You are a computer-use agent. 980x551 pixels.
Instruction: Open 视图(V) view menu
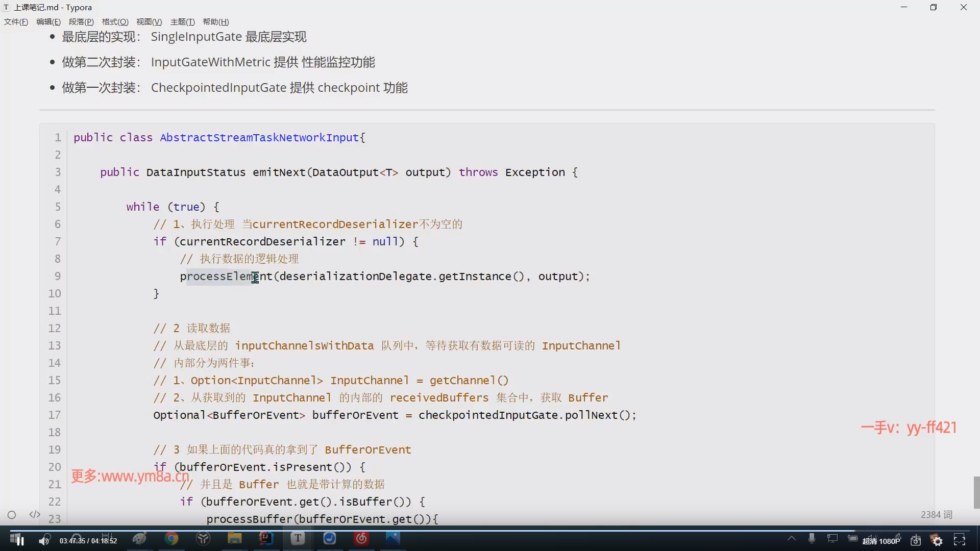tap(149, 22)
